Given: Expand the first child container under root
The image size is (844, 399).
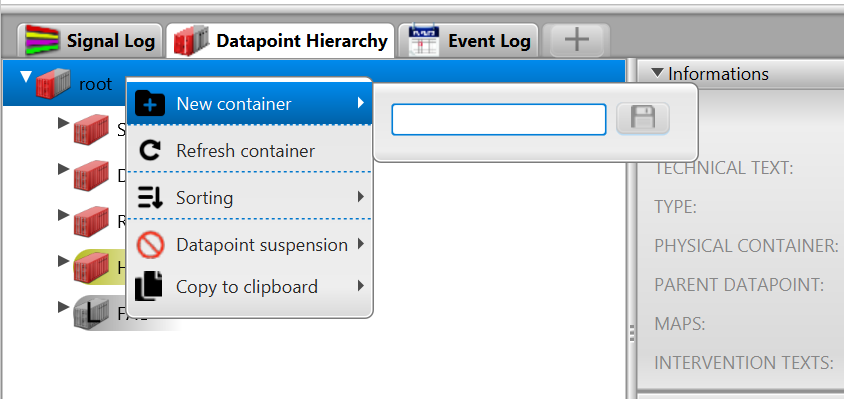Looking at the screenshot, I should (64, 123).
